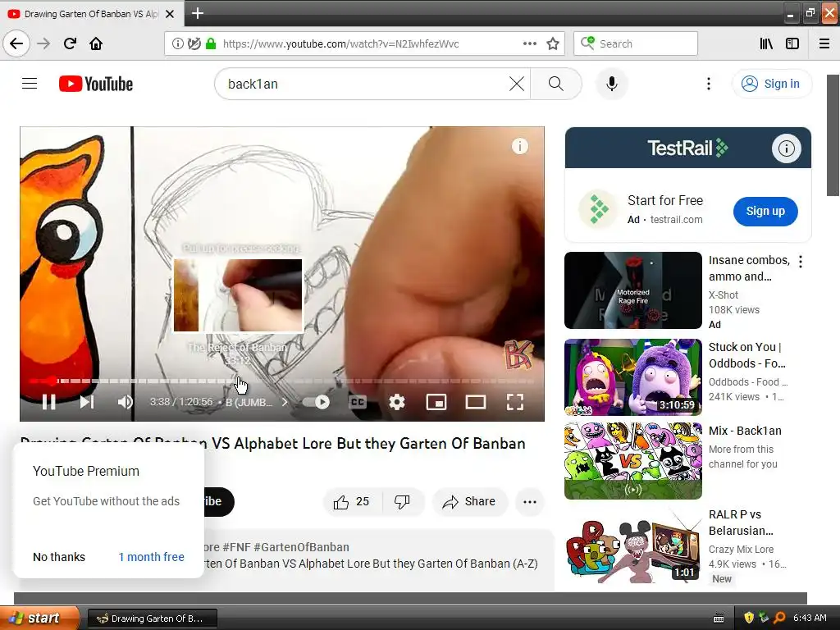Like the video with thumbs up
Viewport: 840px width, 630px height.
(x=351, y=501)
